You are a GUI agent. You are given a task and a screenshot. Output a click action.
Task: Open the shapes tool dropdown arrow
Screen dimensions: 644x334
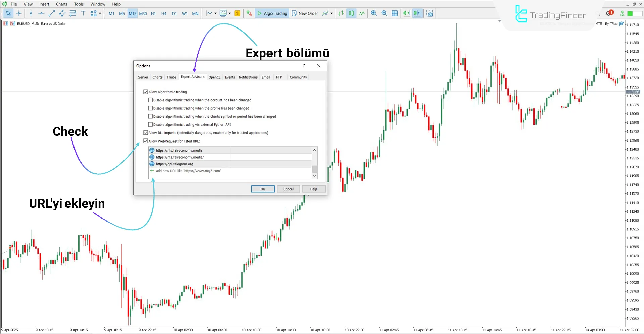pos(100,13)
